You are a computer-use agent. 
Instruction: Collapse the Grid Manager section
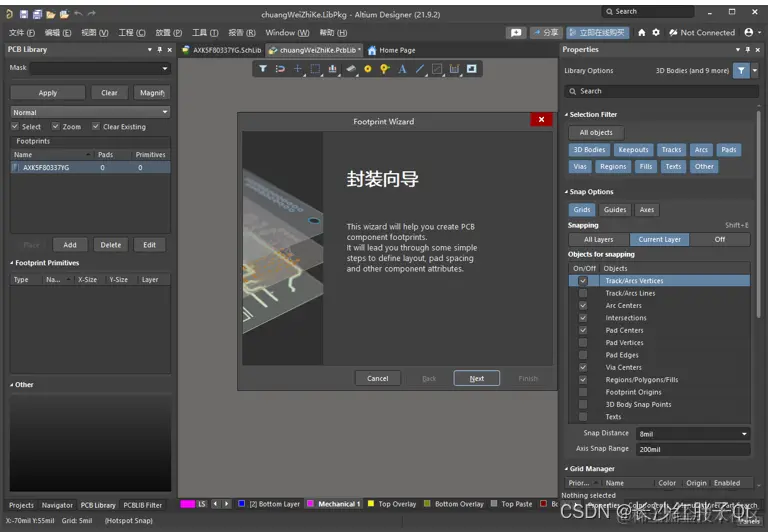pos(566,469)
